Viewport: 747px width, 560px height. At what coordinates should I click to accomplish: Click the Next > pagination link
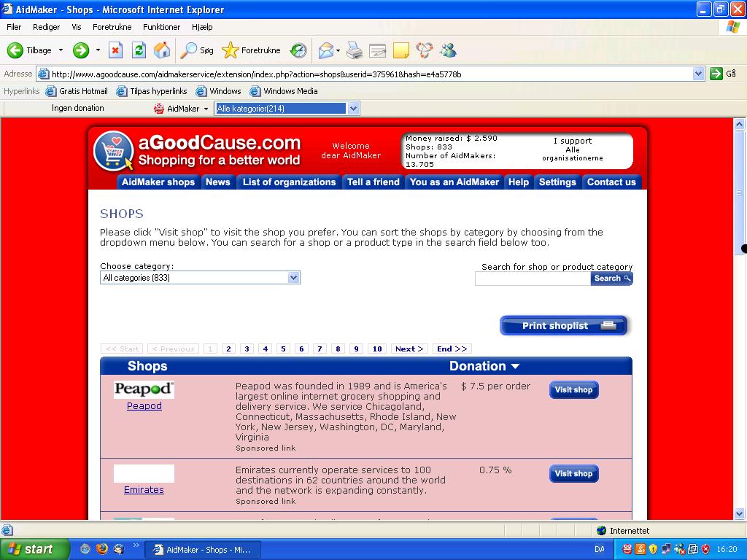pos(409,349)
